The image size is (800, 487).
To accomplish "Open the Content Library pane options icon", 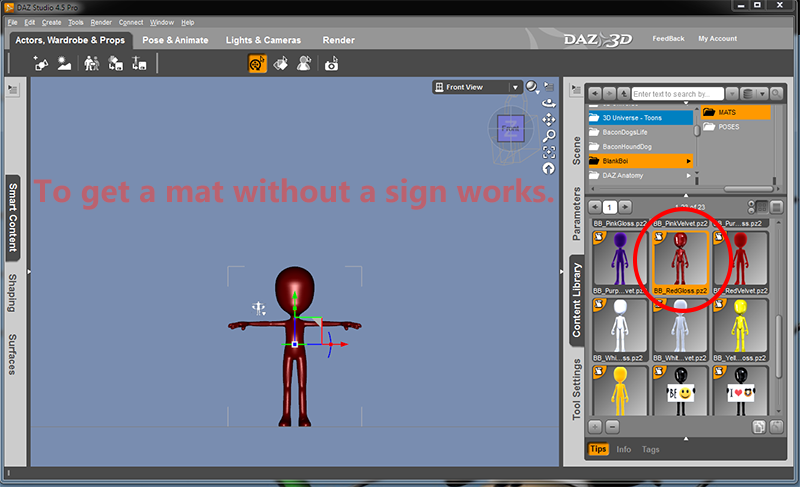I will 576,90.
